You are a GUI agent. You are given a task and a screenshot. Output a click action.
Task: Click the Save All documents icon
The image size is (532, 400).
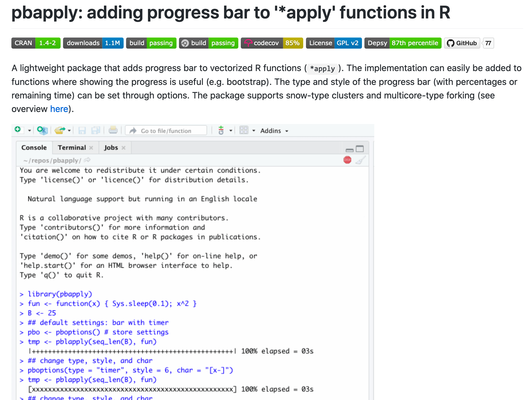(x=96, y=130)
